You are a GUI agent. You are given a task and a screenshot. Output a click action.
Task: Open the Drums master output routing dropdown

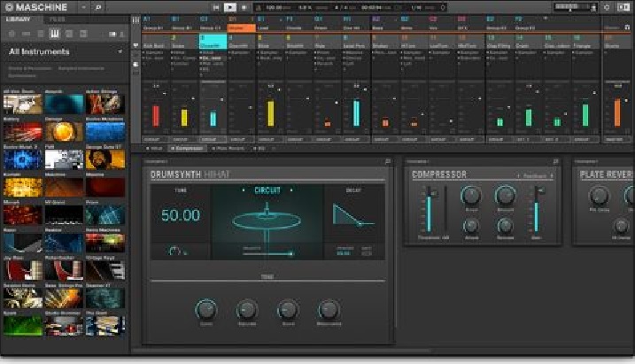pos(617,140)
